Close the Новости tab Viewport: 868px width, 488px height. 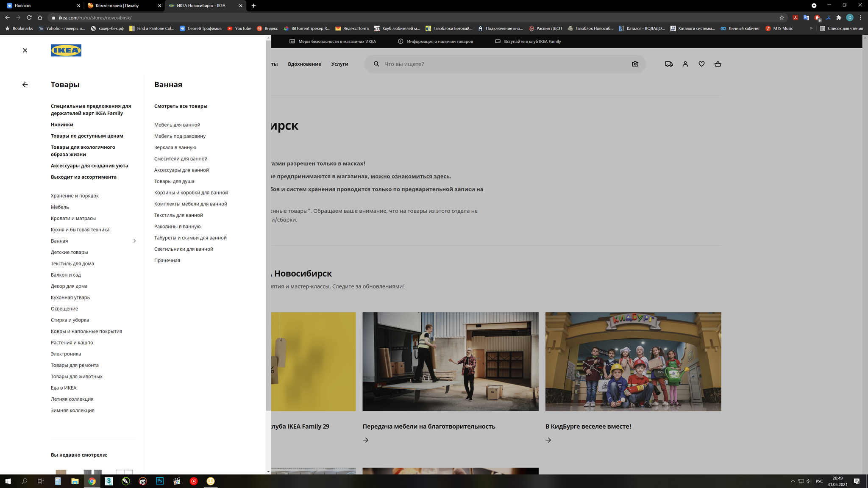(x=78, y=6)
